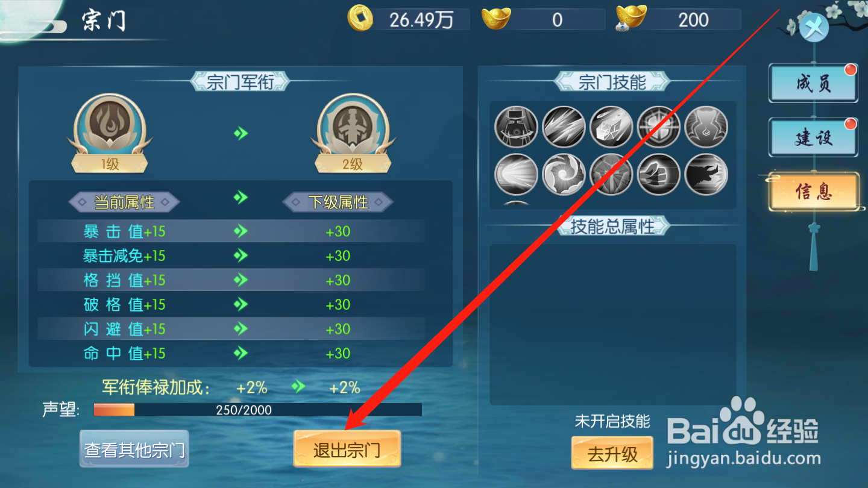Select the charging bull skill icon

(706, 175)
